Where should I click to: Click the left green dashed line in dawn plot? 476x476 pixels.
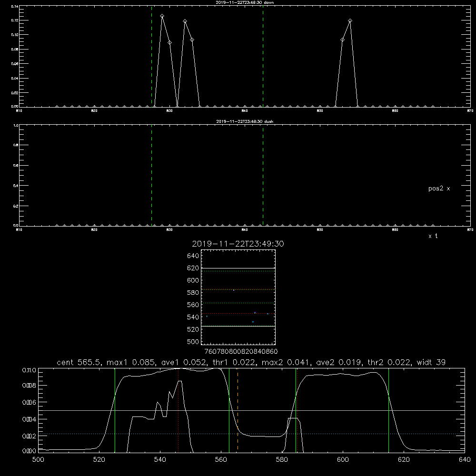[151, 56]
